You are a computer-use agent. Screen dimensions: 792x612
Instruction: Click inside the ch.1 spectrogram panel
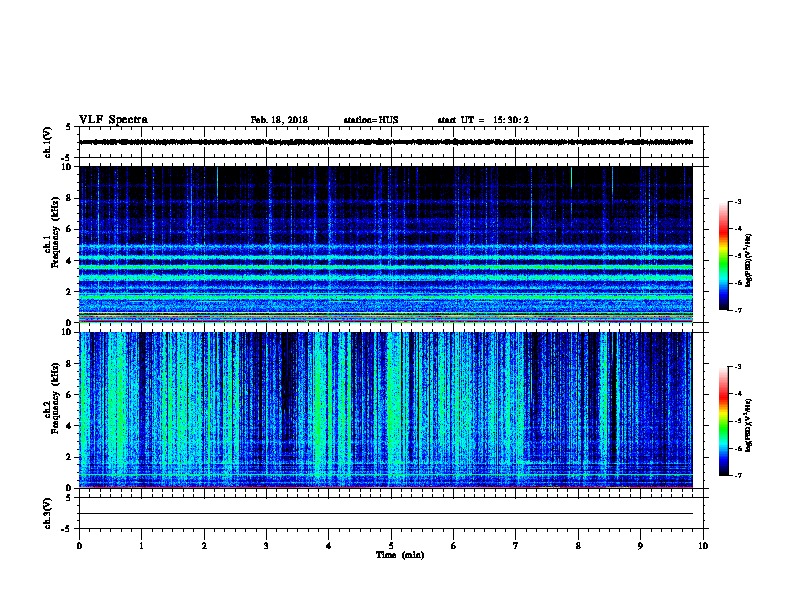click(386, 244)
